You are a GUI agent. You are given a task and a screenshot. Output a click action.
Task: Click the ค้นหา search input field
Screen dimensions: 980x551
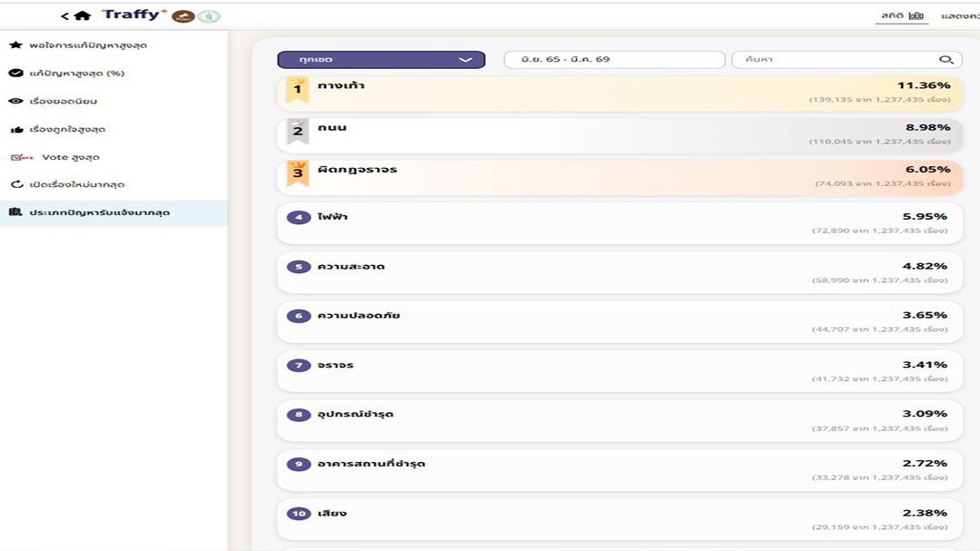point(835,60)
